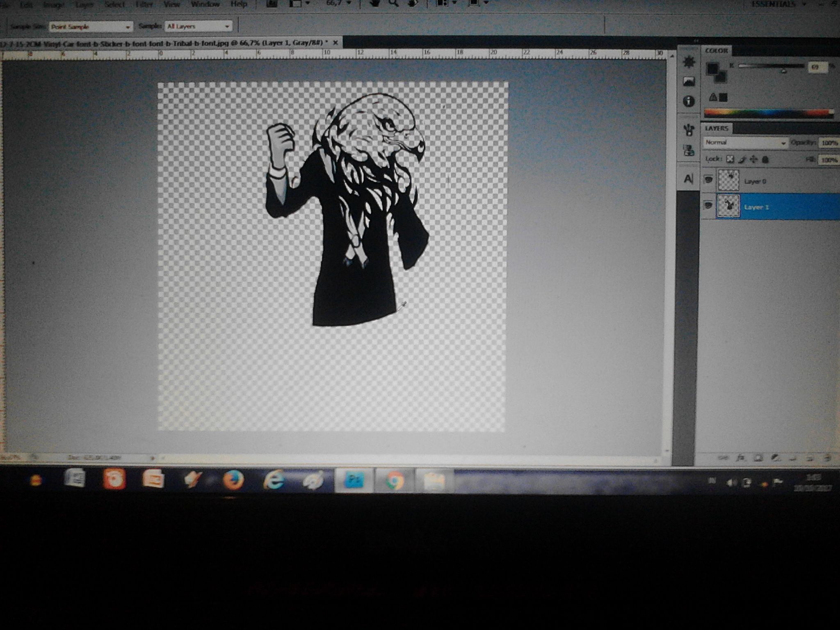Viewport: 840px width, 630px height.
Task: Open blend mode dropdown showing Normal
Action: pyautogui.click(x=745, y=143)
